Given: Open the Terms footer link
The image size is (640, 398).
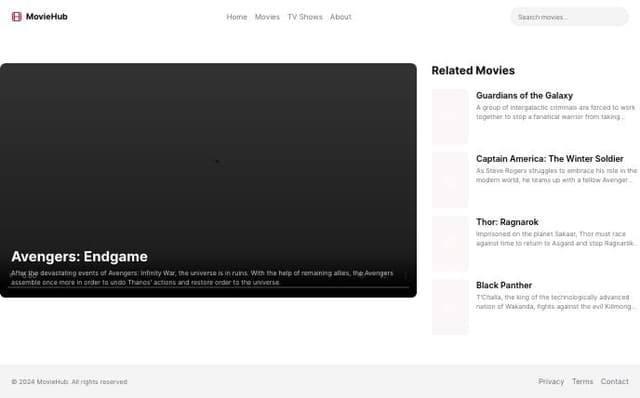Looking at the screenshot, I should coord(582,382).
